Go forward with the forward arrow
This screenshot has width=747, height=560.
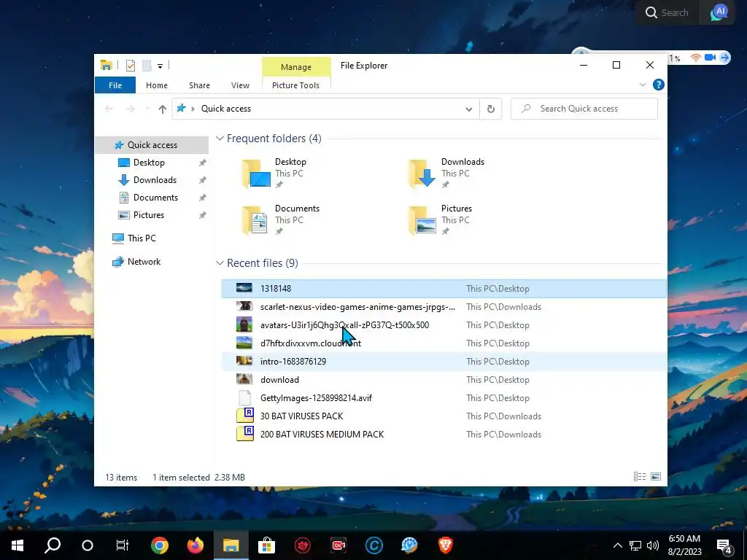(130, 109)
